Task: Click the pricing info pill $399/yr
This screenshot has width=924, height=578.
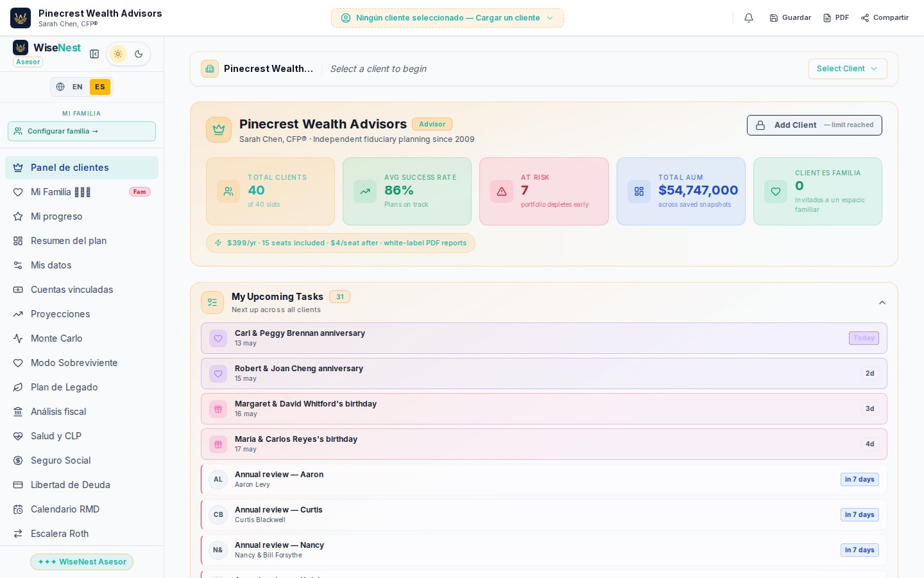Action: coord(341,243)
